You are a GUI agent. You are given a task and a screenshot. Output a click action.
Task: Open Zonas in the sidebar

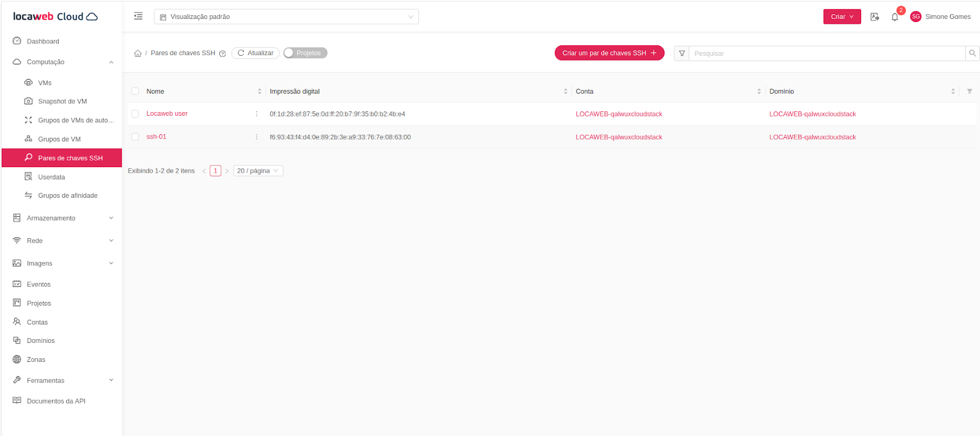[x=62, y=359]
